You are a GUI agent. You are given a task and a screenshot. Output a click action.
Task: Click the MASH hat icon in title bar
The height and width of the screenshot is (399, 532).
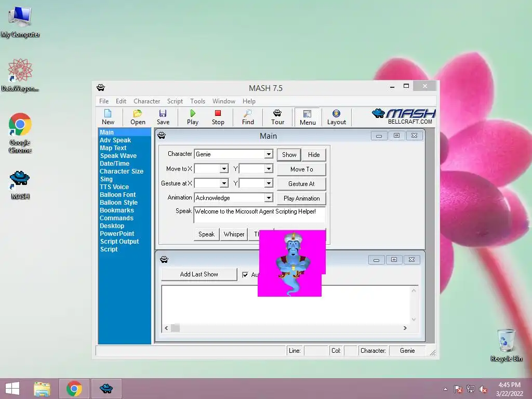click(101, 87)
